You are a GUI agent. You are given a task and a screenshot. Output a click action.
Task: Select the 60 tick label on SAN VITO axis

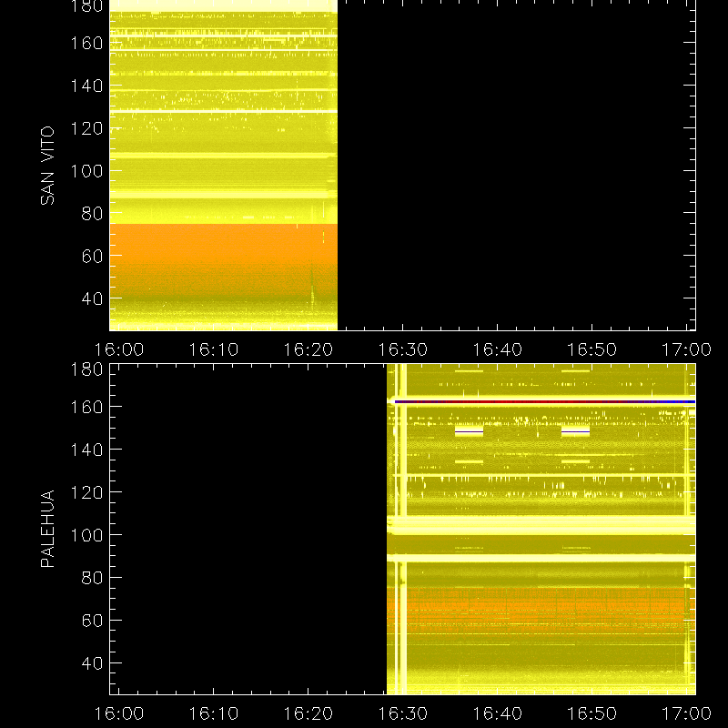point(92,256)
